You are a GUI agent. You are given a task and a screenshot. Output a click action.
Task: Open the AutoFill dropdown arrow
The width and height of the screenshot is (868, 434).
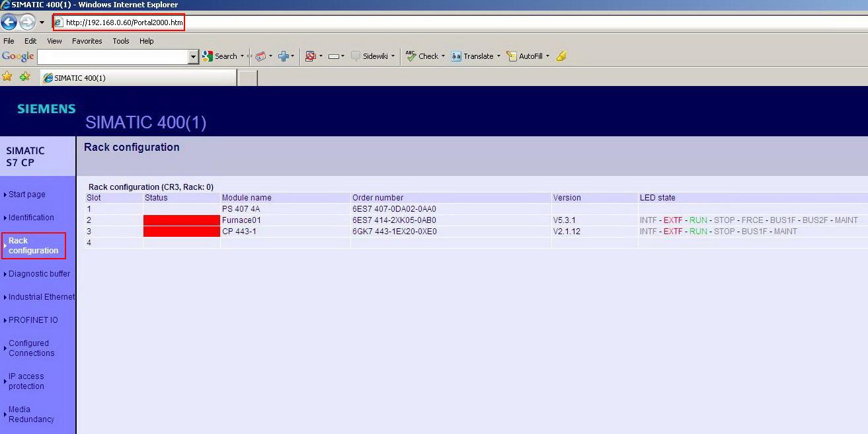pos(547,56)
